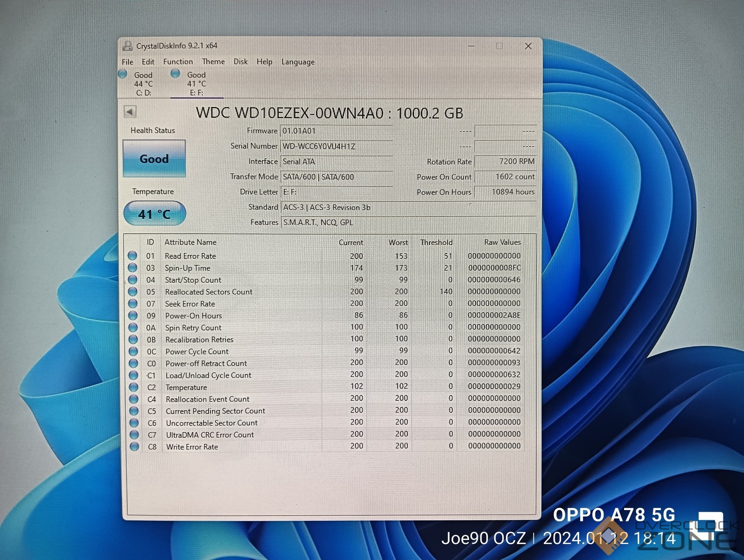Viewport: 744px width, 560px height.
Task: Click the status circle beside Read Error Rate
Action: (x=133, y=256)
